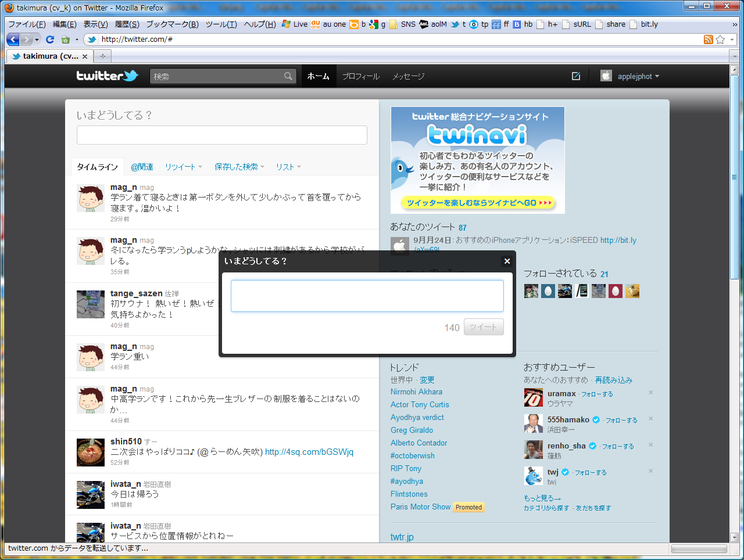Screen dimensions: 744x560
Task: Open the aolM bookmark
Action: [x=433, y=24]
